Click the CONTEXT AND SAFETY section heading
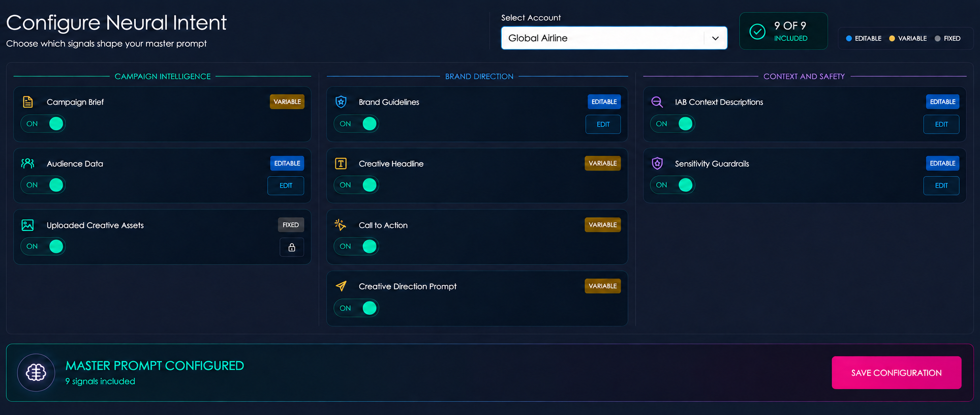The height and width of the screenshot is (415, 980). pyautogui.click(x=804, y=76)
